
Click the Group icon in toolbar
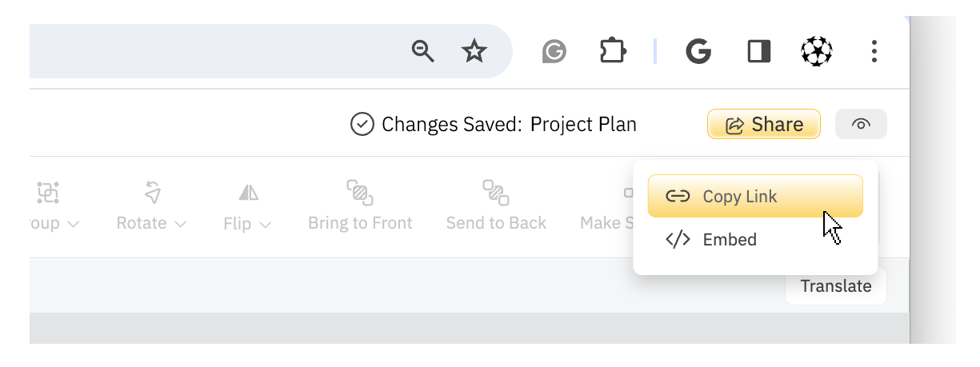48,193
